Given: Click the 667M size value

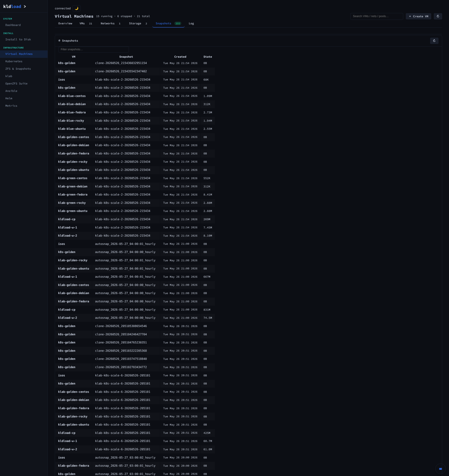Looking at the screenshot, I should pos(207,277).
